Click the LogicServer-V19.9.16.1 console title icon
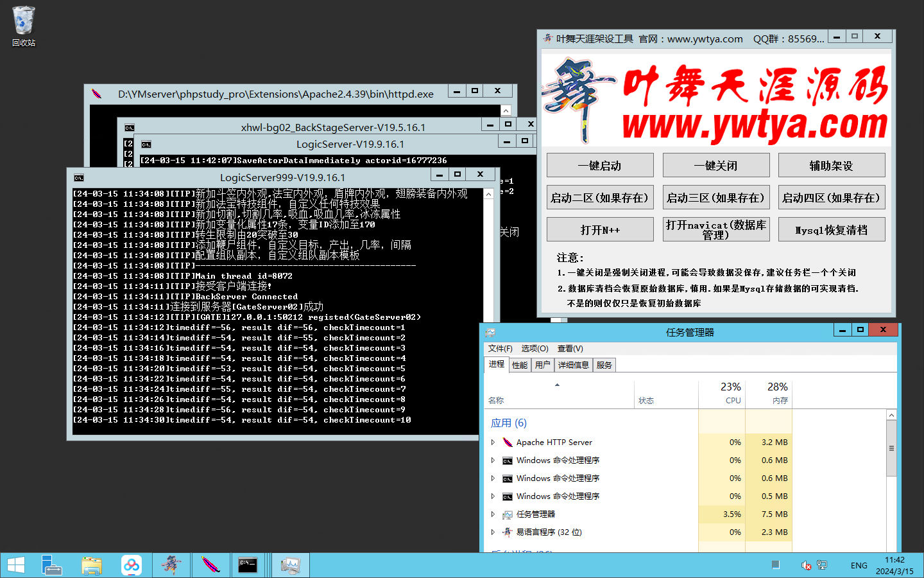The width and height of the screenshot is (924, 578). pyautogui.click(x=146, y=144)
